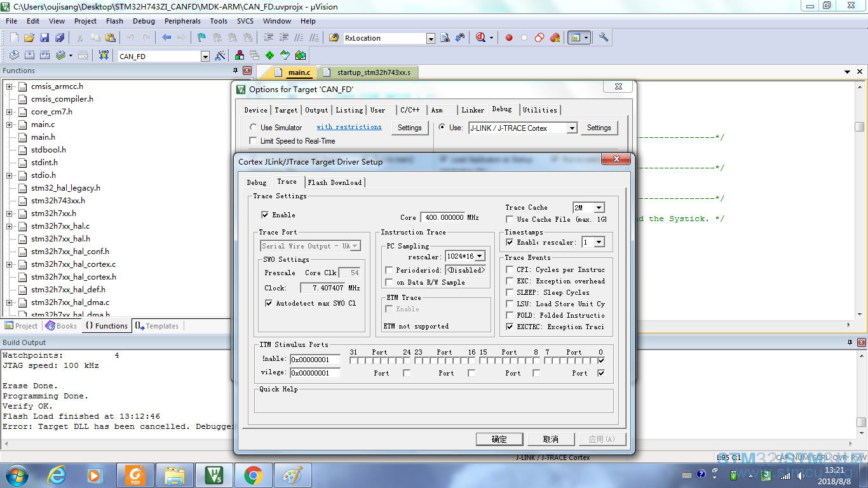This screenshot has height=488, width=868.
Task: Expand the stm32h7xx_hal.c tree node
Action: coord(10,226)
